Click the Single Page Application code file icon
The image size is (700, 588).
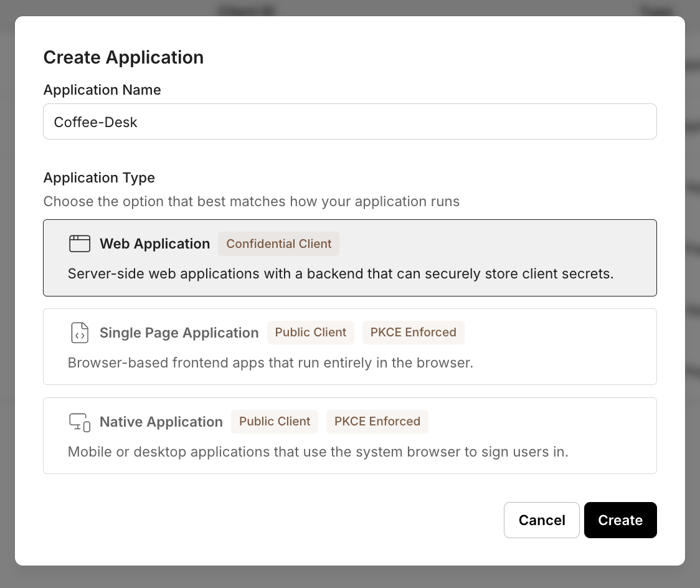coord(80,333)
